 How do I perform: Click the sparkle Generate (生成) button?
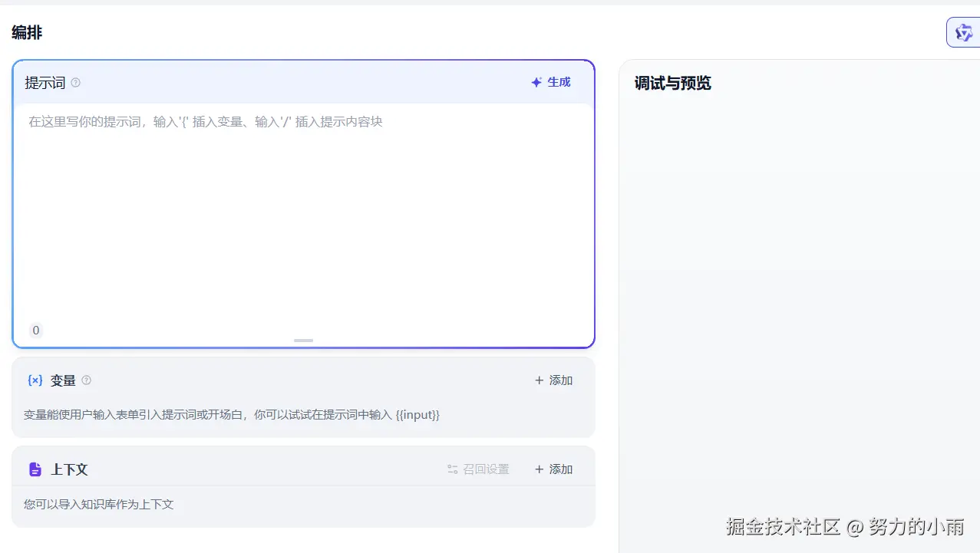click(551, 82)
